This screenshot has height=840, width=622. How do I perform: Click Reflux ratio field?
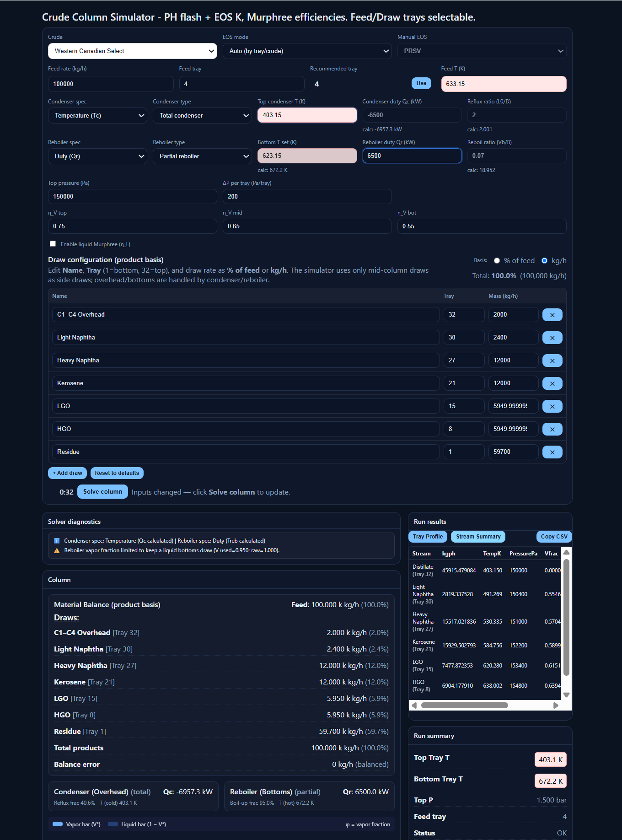517,115
